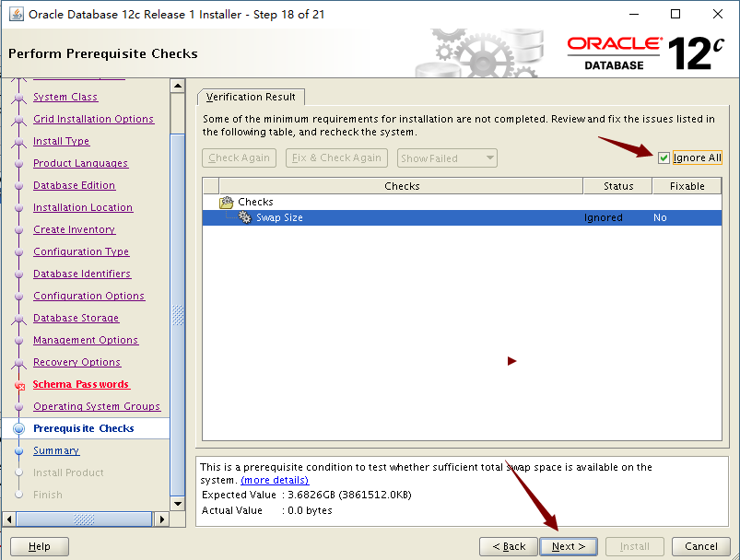Open the Show Failed dropdown
This screenshot has width=740, height=560.
pos(447,158)
